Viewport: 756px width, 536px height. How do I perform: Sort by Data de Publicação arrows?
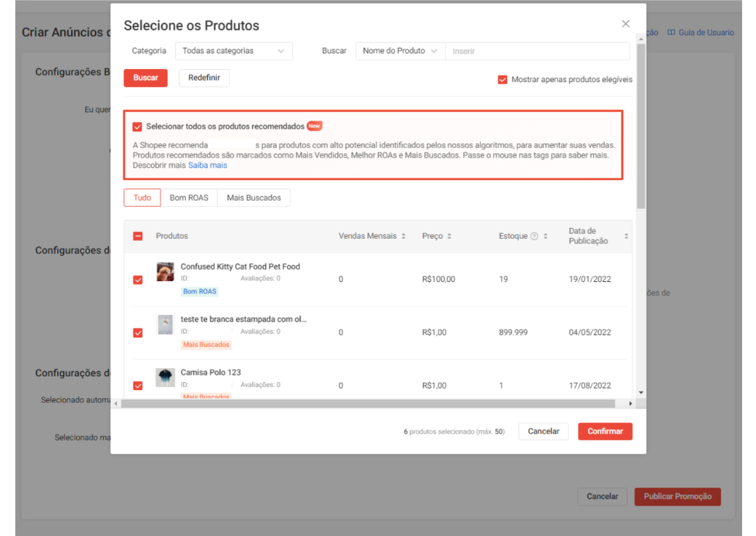(x=626, y=236)
